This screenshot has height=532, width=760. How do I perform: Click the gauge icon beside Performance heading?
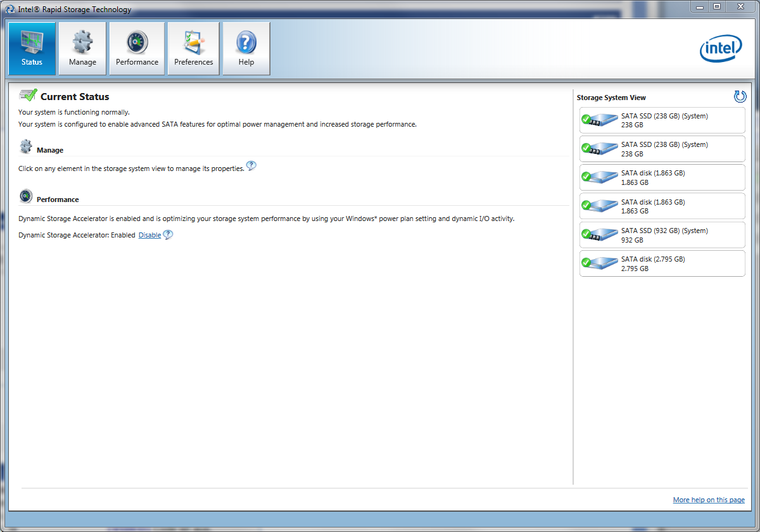tap(26, 196)
